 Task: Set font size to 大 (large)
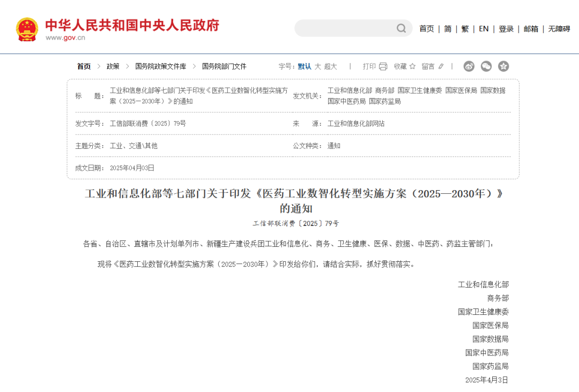point(317,66)
